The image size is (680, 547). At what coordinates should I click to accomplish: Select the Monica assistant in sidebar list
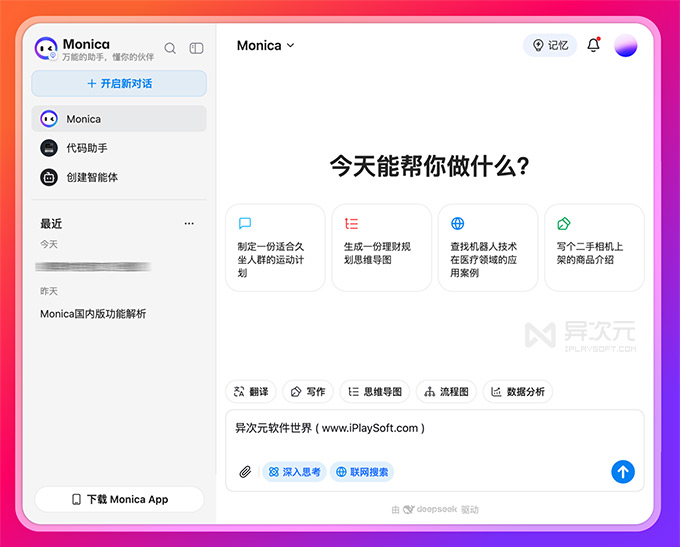coord(119,118)
